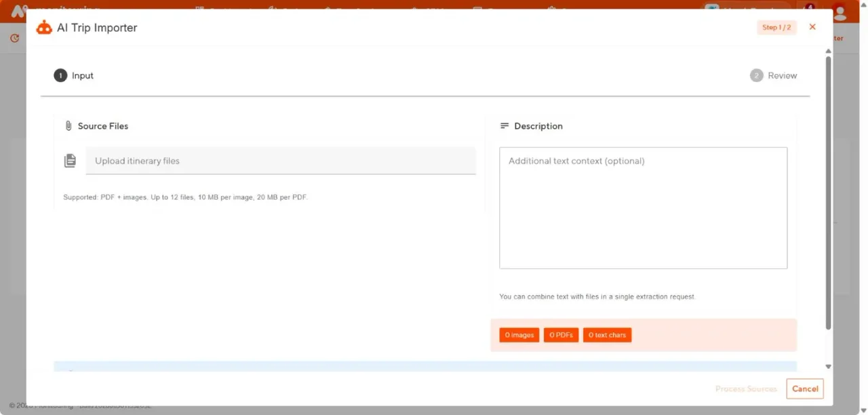
Task: Focus the Additional text context textarea
Action: click(x=643, y=207)
